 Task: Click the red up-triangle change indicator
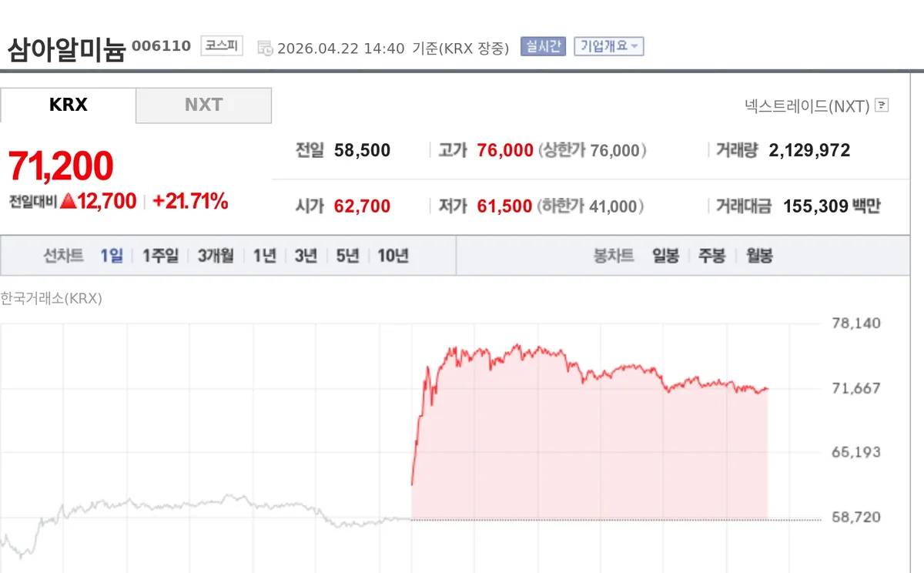click(x=68, y=202)
